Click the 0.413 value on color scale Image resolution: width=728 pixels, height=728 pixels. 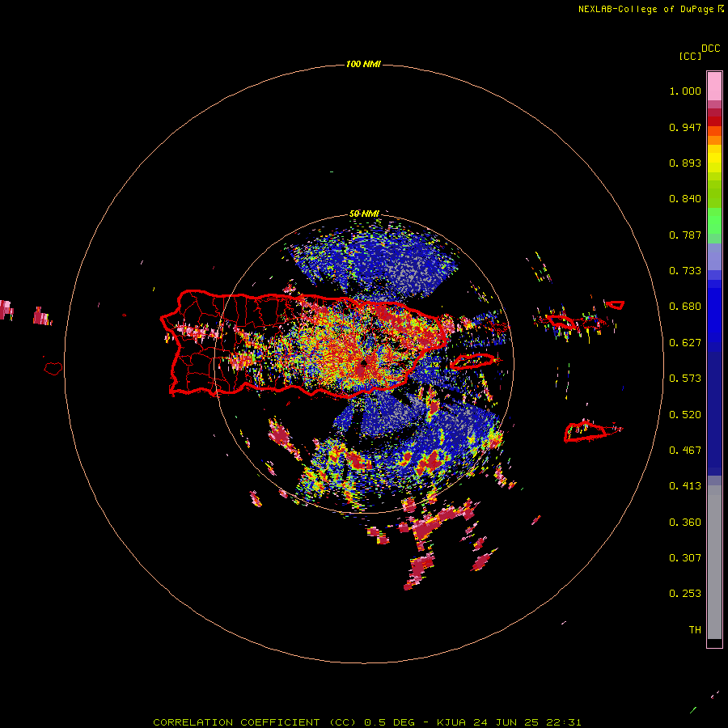pos(685,486)
